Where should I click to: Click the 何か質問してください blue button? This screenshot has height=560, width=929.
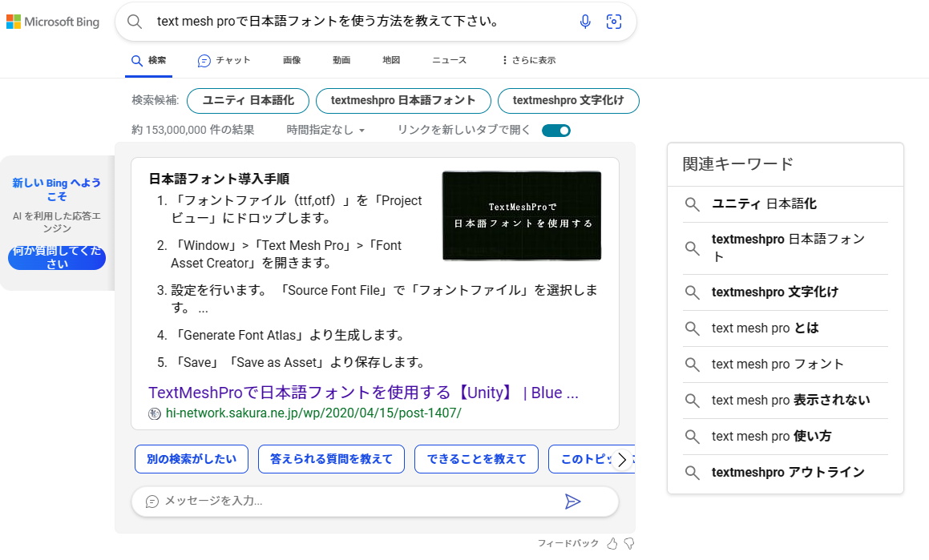point(57,258)
